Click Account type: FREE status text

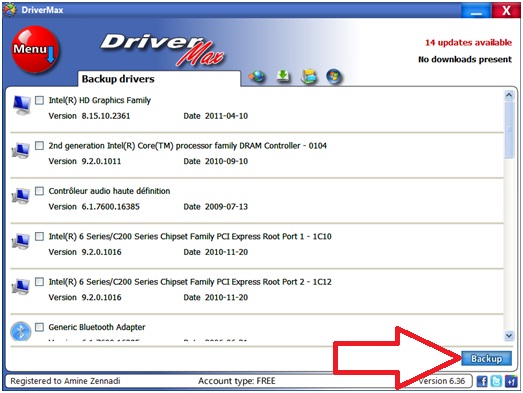pyautogui.click(x=237, y=381)
